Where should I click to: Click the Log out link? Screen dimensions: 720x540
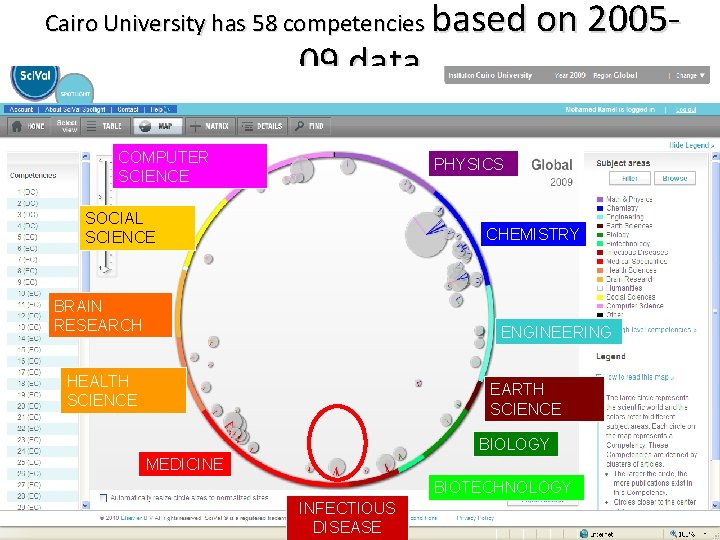[686, 110]
